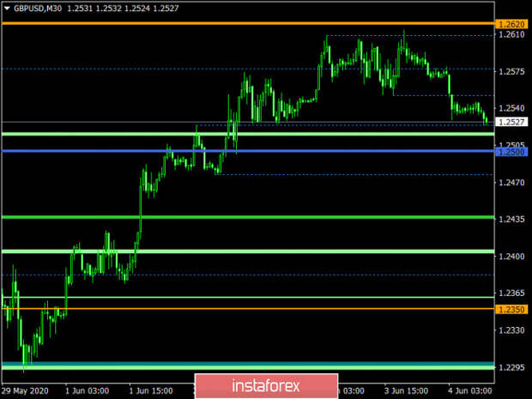Click the 1.2295 price scale value
Image resolution: width=532 pixels, height=399 pixels.
point(511,367)
